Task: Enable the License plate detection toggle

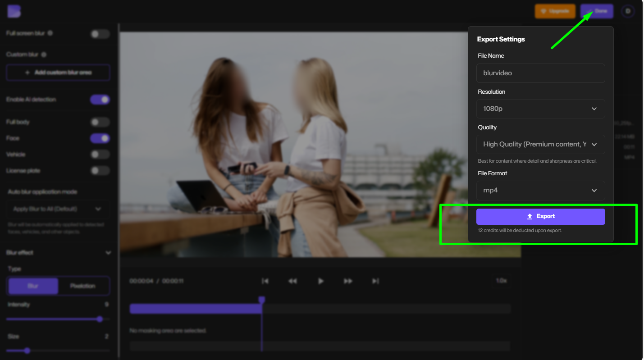Action: [100, 170]
